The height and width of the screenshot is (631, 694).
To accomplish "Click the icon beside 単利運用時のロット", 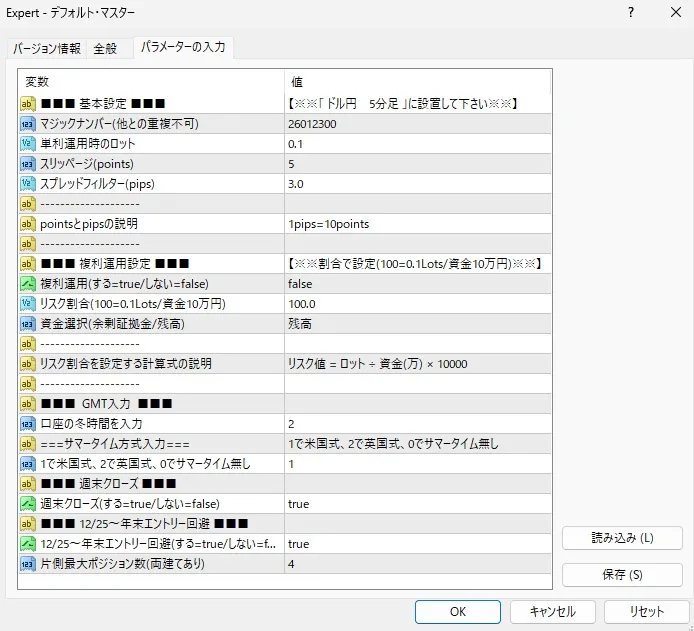I will (28, 144).
